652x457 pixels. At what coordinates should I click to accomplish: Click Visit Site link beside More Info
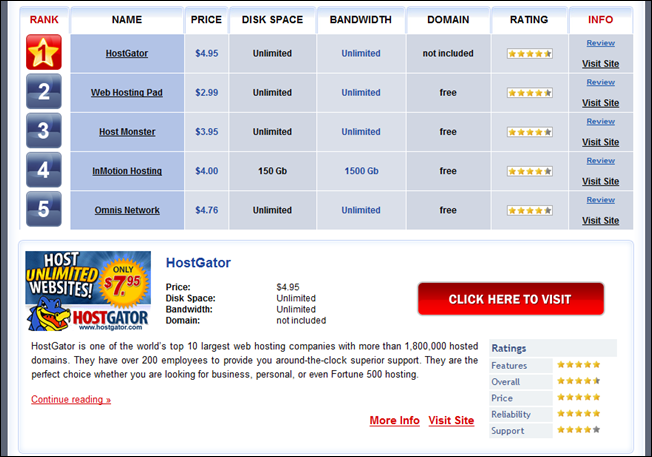pos(451,421)
